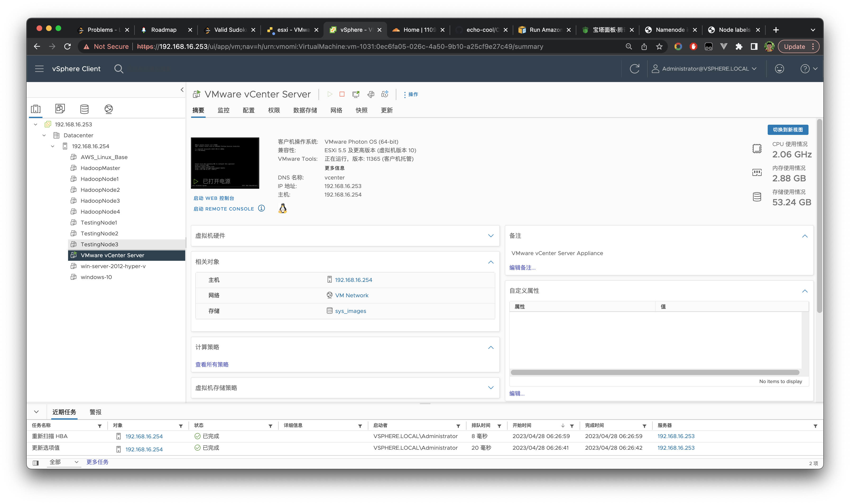Collapse the Datacenter tree node

44,135
